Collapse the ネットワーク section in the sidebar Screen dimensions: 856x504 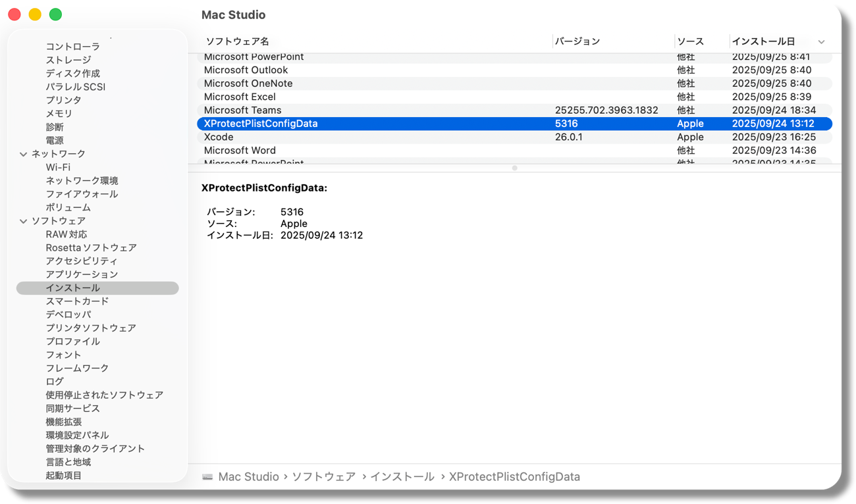[24, 153]
